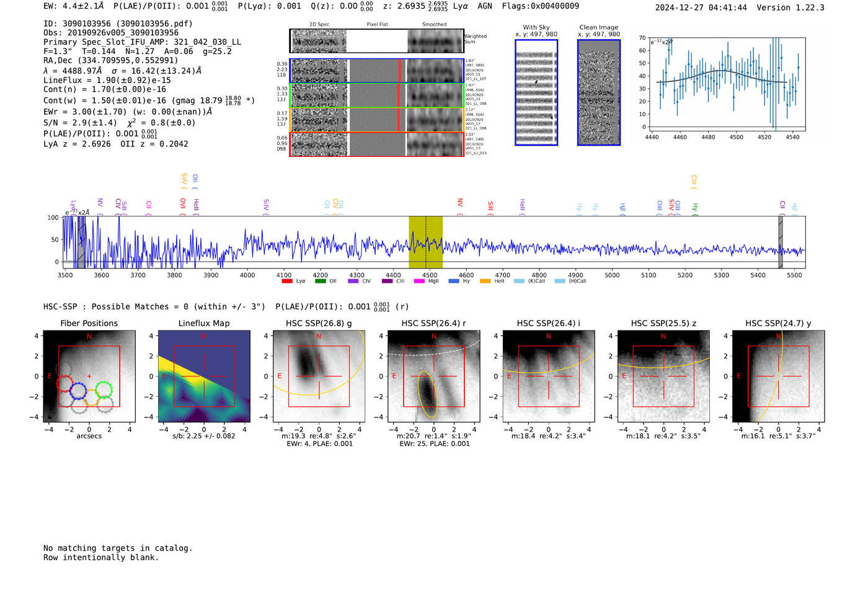Click the green OII legend swatch
The width and height of the screenshot is (868, 591).
[321, 281]
